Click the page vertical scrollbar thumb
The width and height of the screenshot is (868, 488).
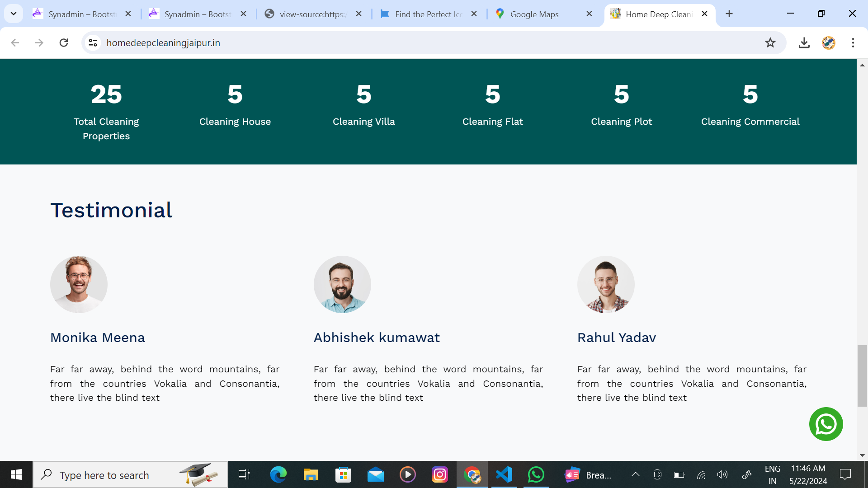coord(862,375)
